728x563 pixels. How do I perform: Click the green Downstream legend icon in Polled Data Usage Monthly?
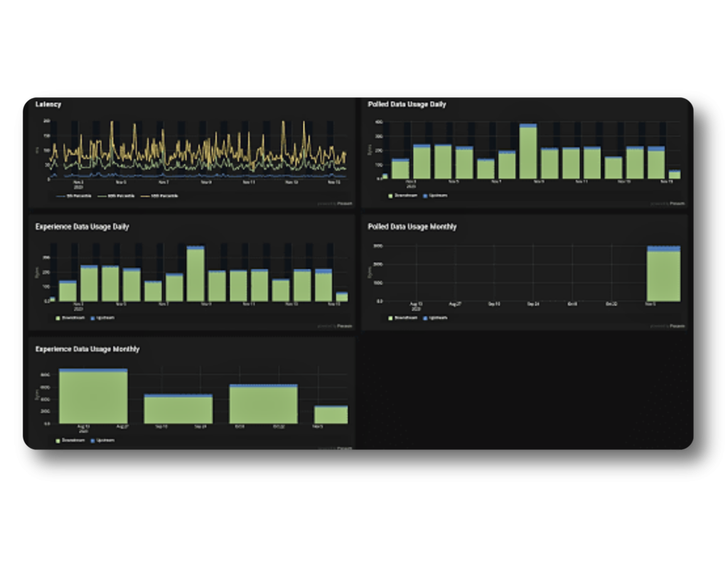pyautogui.click(x=389, y=318)
